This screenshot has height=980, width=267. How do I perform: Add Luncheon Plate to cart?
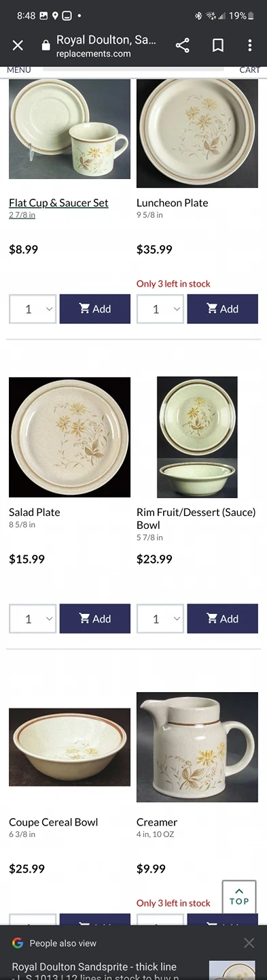pyautogui.click(x=223, y=309)
